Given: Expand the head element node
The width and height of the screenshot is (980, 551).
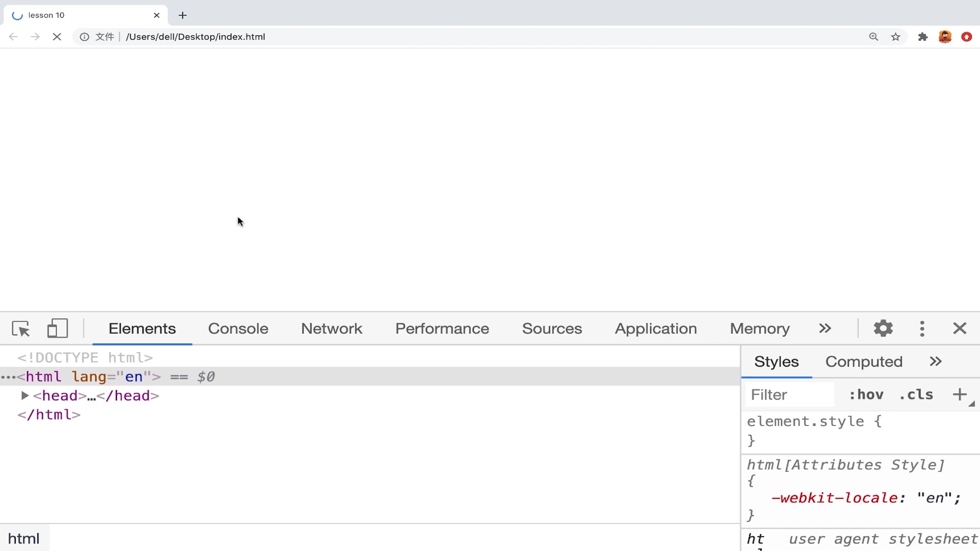Looking at the screenshot, I should 24,395.
